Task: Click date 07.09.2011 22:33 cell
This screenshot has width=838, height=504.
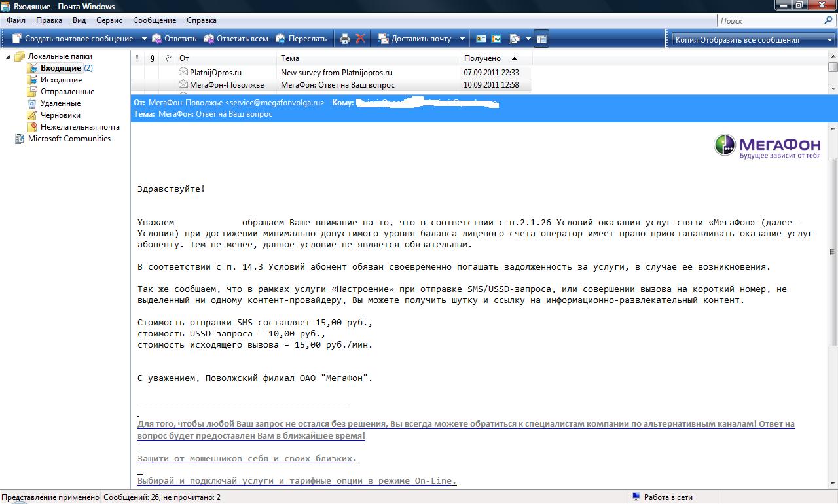Action: pyautogui.click(x=491, y=73)
